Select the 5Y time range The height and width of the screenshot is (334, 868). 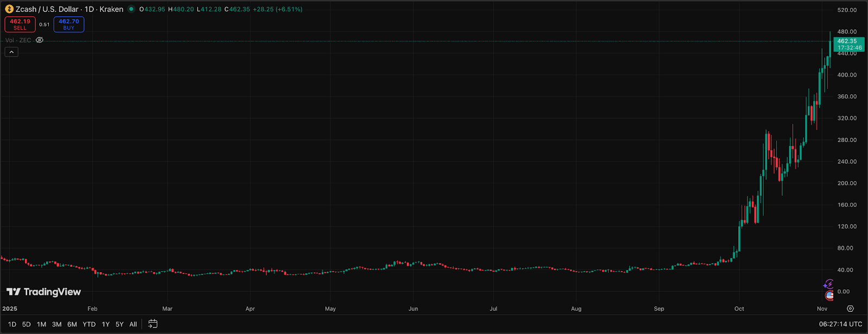[x=119, y=324]
